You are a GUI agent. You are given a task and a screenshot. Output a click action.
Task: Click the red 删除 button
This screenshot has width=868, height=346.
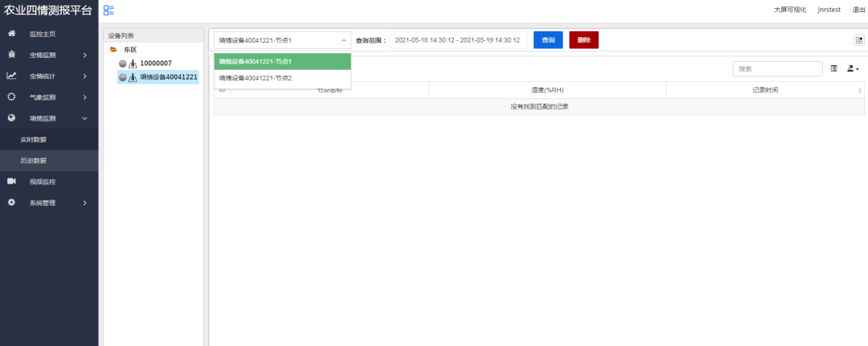coord(583,40)
